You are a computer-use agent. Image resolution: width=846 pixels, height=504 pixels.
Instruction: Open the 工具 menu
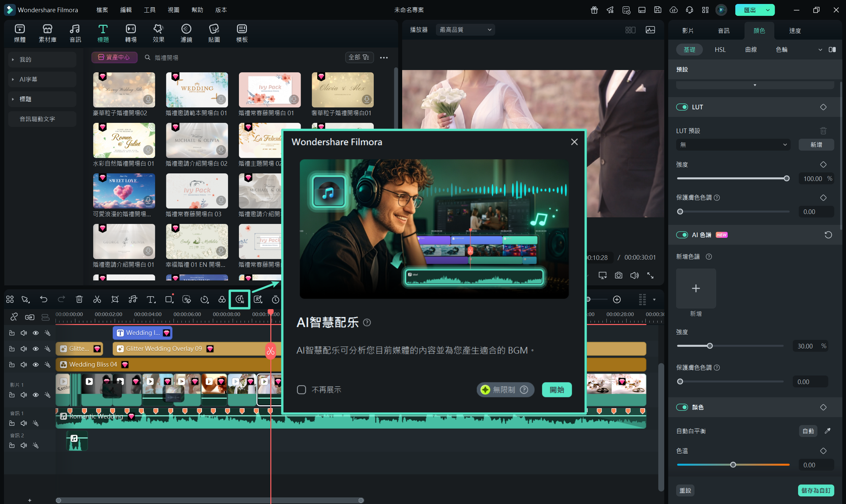tap(149, 10)
